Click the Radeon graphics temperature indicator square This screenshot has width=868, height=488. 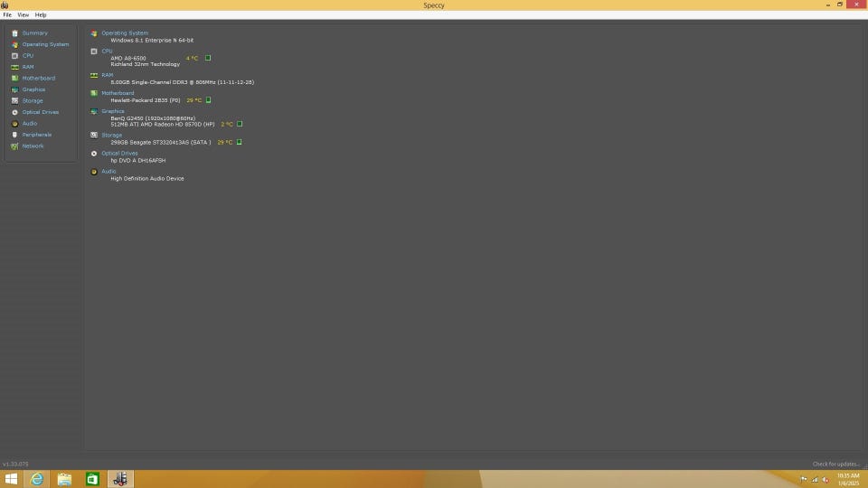(x=240, y=124)
